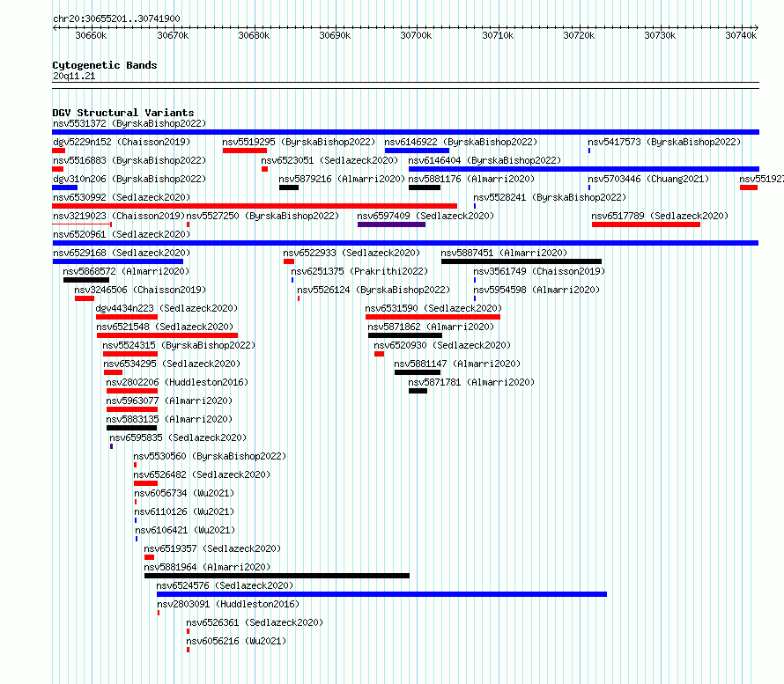Open nsv5871862 (Almarri2020) label
Viewport: 784px width, 684px height.
click(431, 327)
